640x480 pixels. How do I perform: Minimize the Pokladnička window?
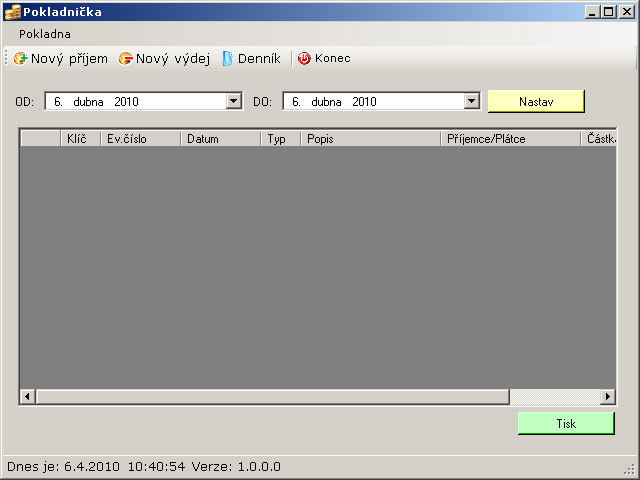tap(592, 12)
